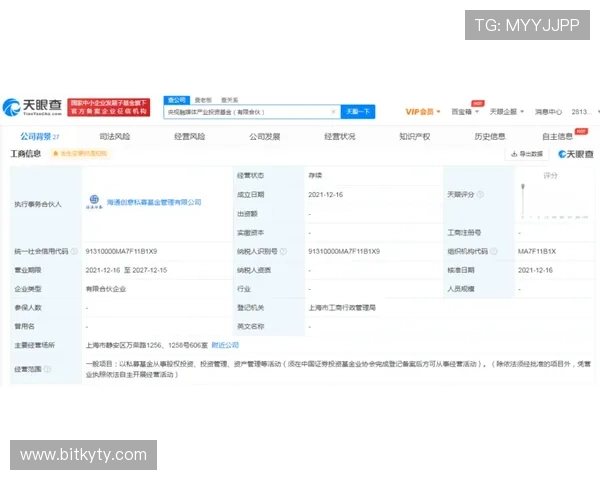Click the 天眼一下 search button
This screenshot has width=600, height=480.
(358, 112)
